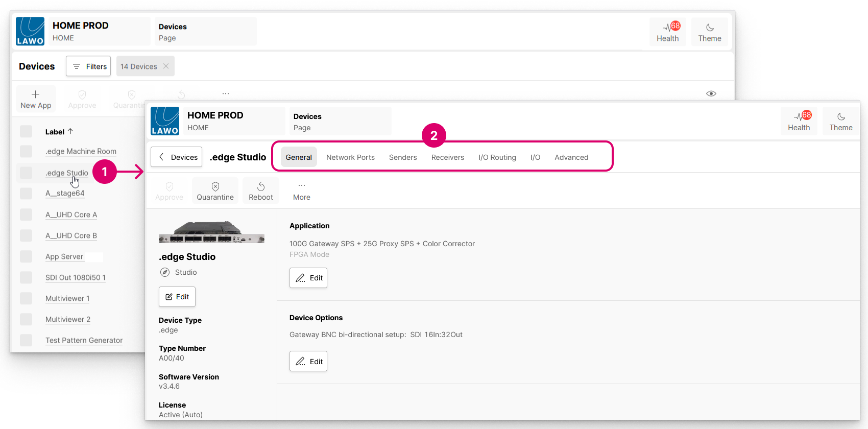
Task: Click the Quarantine shield icon
Action: [215, 187]
